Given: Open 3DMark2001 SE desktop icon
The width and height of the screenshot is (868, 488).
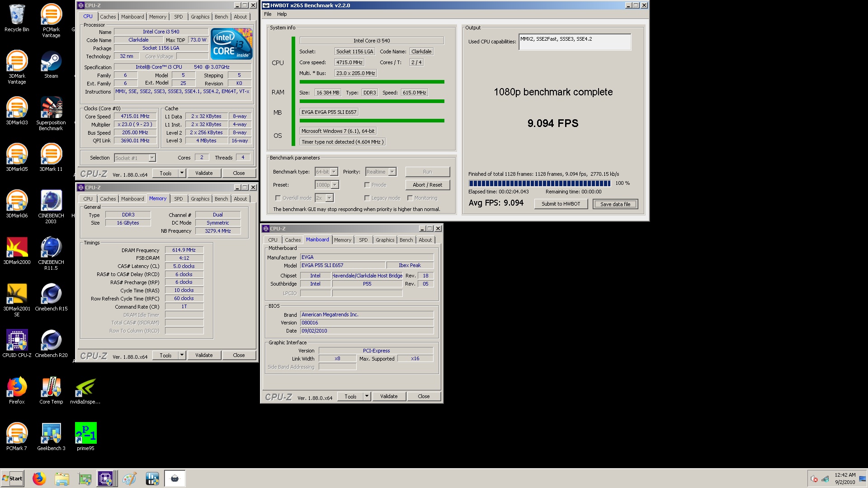Looking at the screenshot, I should (17, 300).
